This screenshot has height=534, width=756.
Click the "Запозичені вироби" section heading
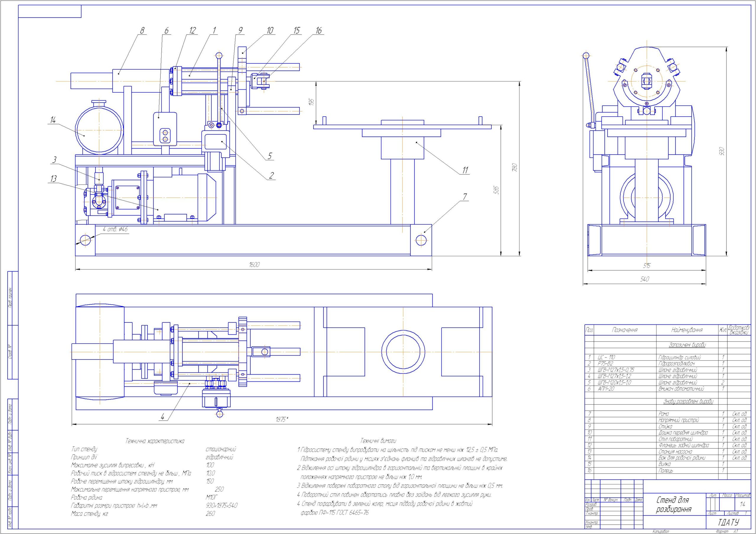click(x=688, y=345)
